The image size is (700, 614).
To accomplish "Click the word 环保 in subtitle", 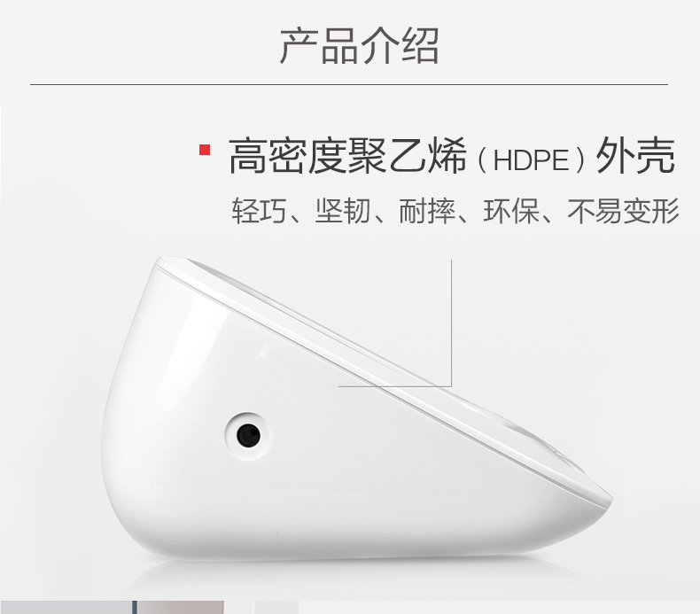I will [510, 211].
